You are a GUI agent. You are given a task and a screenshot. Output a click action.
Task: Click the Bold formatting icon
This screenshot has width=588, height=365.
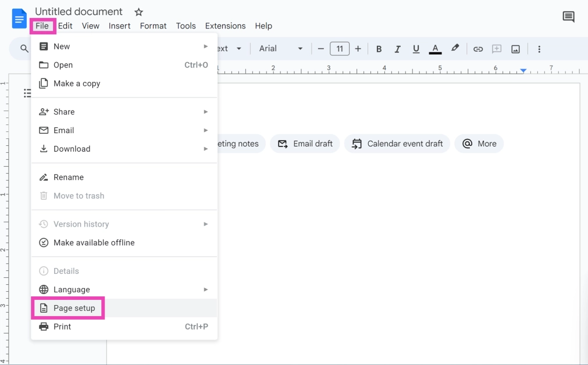379,49
